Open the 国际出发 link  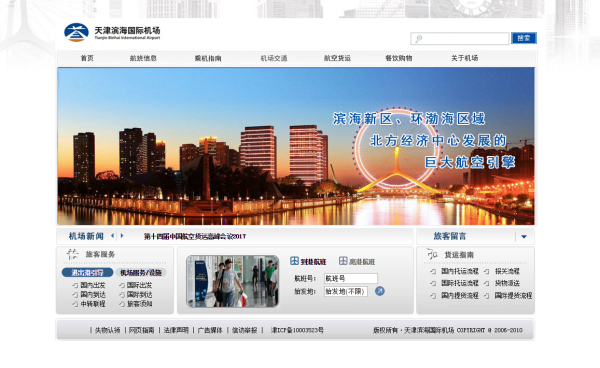139,285
